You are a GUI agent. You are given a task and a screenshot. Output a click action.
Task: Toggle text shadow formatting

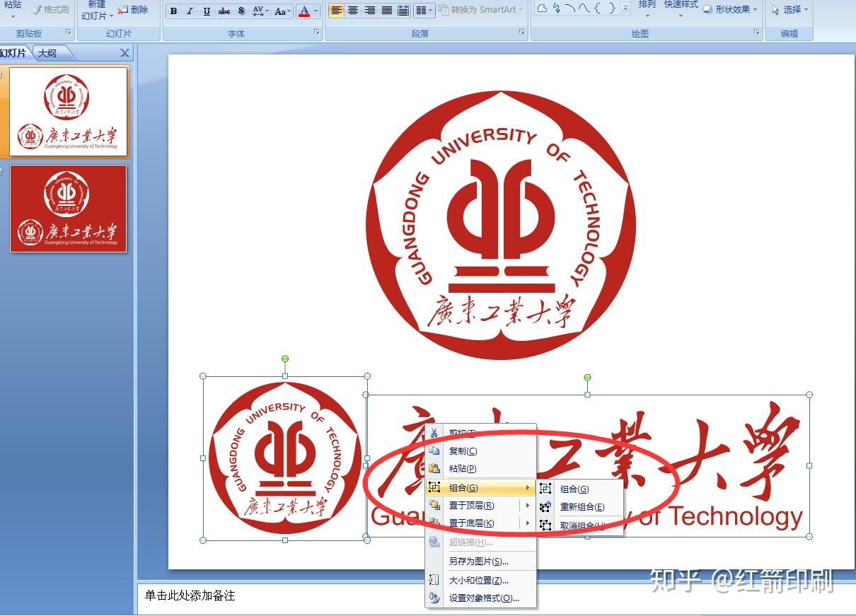click(x=241, y=11)
